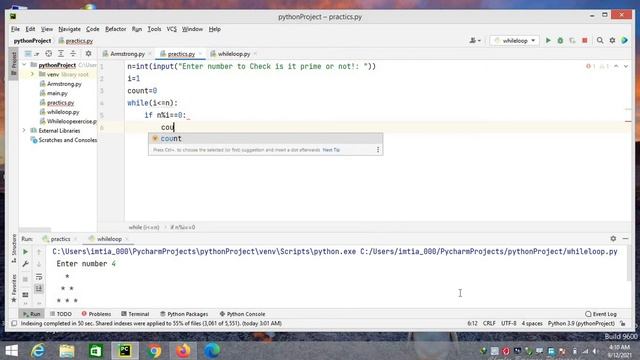Click red error indicator in editor
The image size is (640, 360).
pos(590,66)
